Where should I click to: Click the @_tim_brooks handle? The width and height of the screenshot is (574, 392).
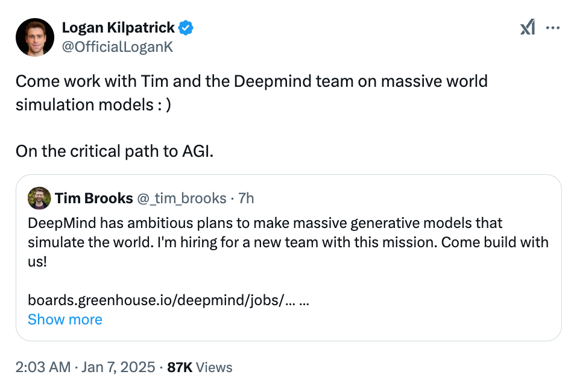181,198
